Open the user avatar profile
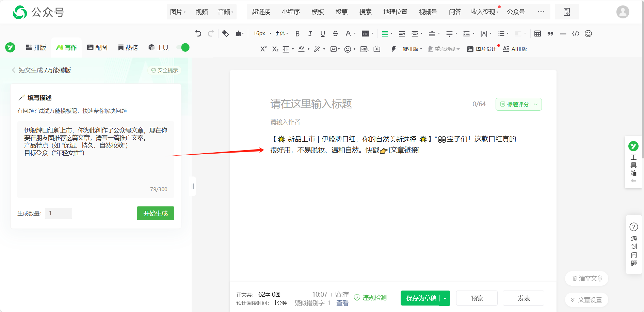This screenshot has width=644, height=312. click(x=623, y=12)
